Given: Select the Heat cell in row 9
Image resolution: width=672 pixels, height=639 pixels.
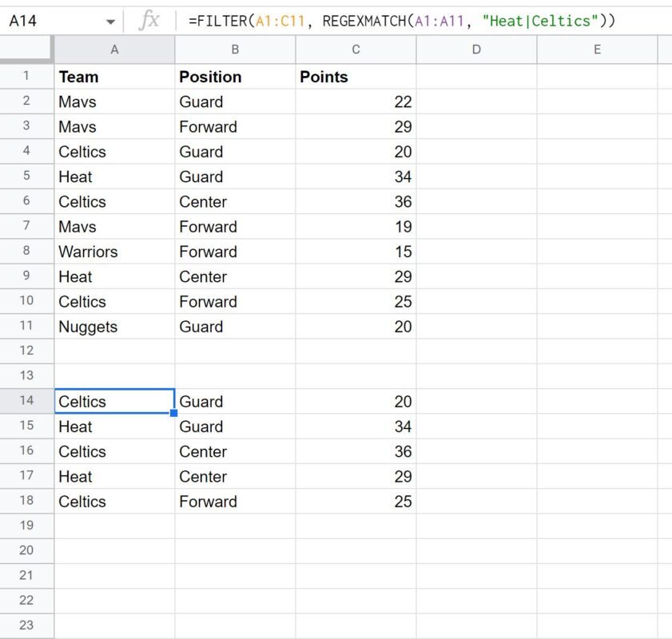Looking at the screenshot, I should pyautogui.click(x=114, y=276).
